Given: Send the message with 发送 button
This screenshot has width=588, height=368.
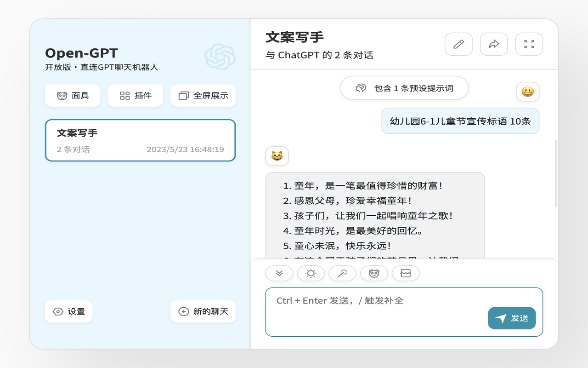Looking at the screenshot, I should [x=512, y=318].
